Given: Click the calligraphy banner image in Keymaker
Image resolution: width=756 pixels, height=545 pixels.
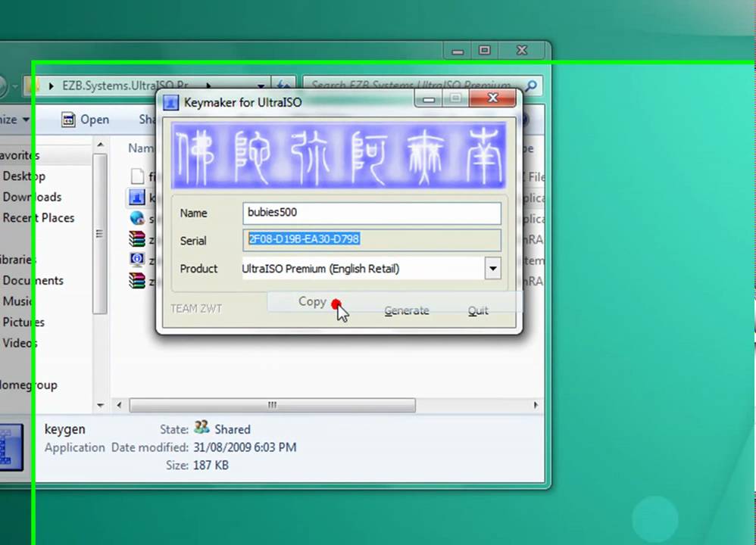Looking at the screenshot, I should tap(339, 155).
